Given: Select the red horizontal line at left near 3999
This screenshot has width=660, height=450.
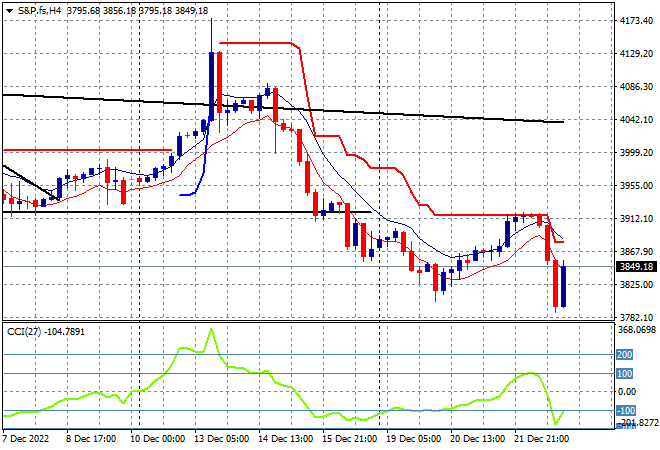Looking at the screenshot, I should [x=87, y=150].
